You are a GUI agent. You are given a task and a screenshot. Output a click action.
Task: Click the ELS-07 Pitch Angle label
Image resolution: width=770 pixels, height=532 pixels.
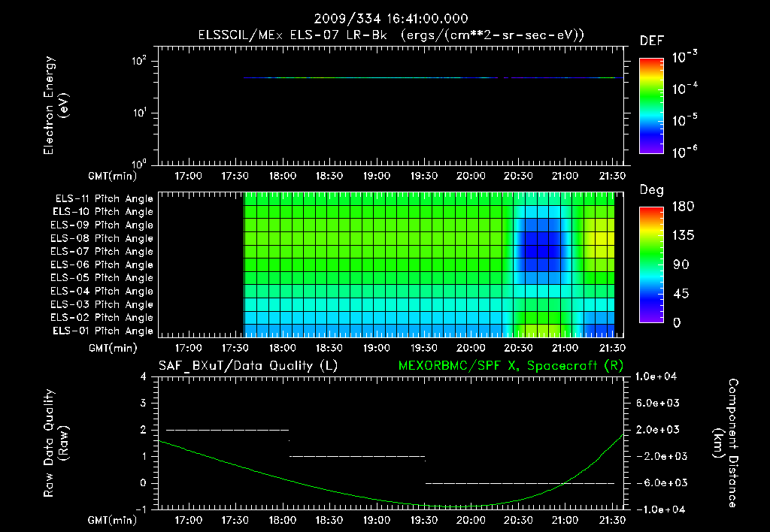point(102,251)
